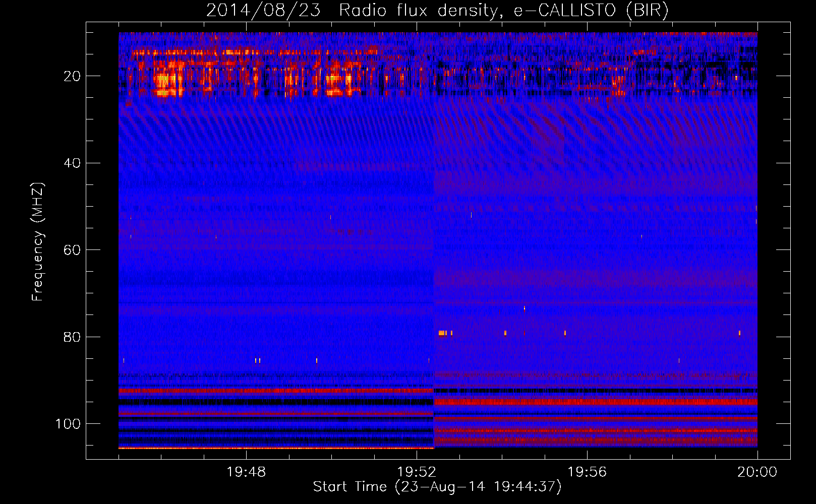This screenshot has width=816, height=504.
Task: Click the 'Start Time (23-Aug-14 19:44:37)' label
Action: click(x=437, y=487)
